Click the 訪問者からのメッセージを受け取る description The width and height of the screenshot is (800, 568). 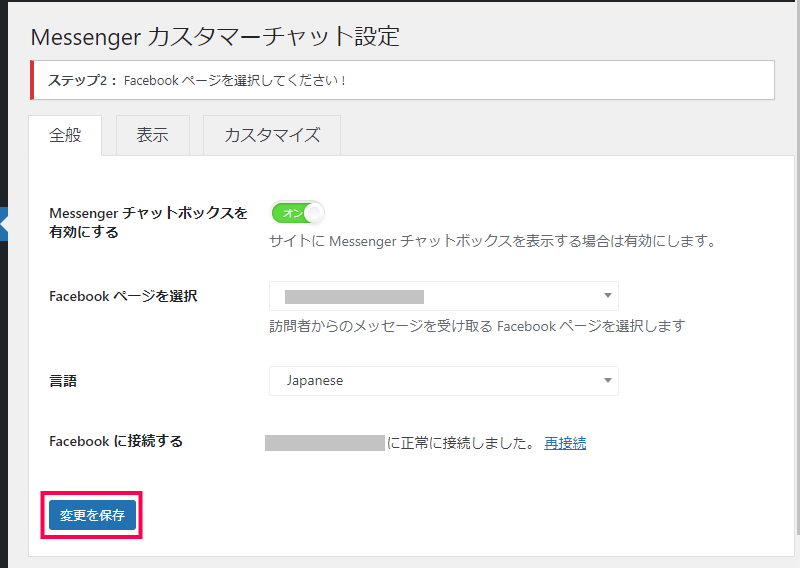[x=477, y=326]
